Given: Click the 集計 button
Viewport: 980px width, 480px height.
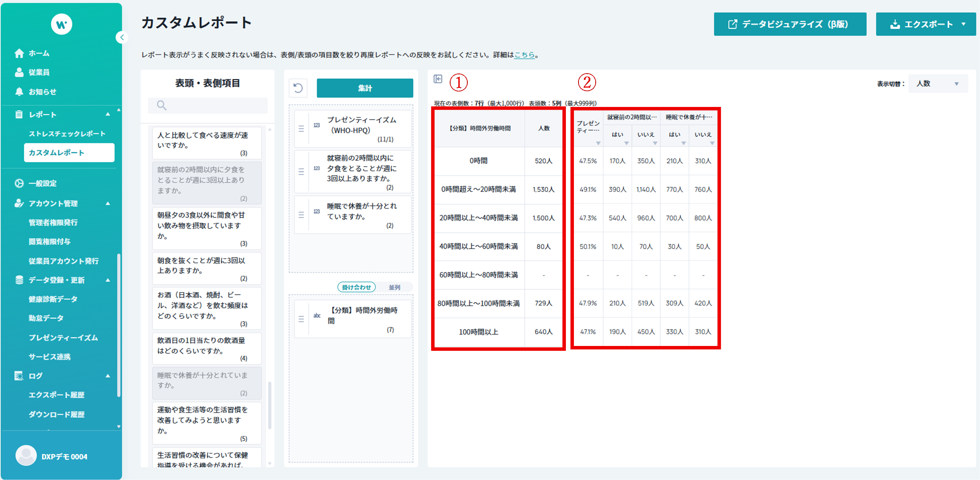Looking at the screenshot, I should [x=365, y=88].
